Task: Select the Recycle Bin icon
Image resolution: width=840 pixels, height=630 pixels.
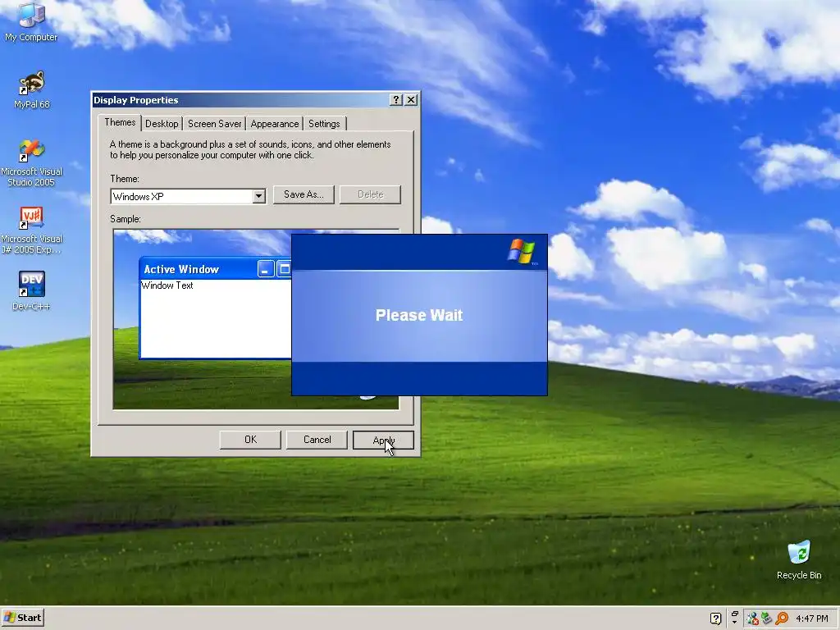Action: tap(799, 559)
